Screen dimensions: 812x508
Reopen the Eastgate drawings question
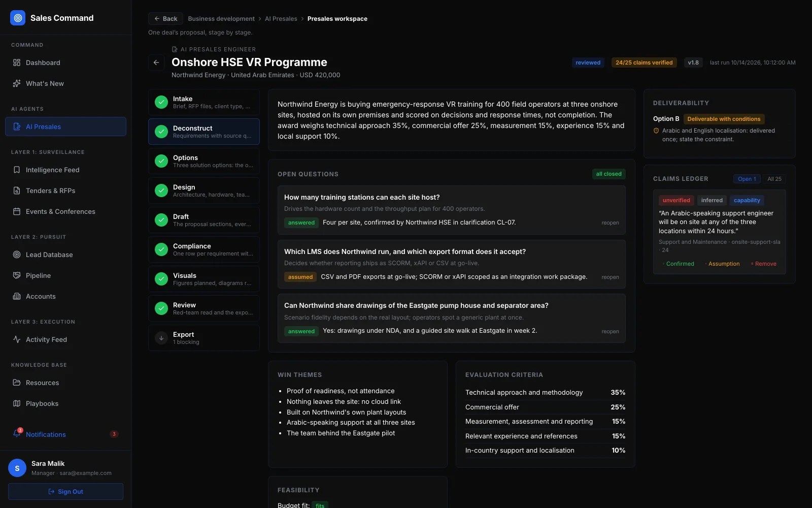coord(610,332)
